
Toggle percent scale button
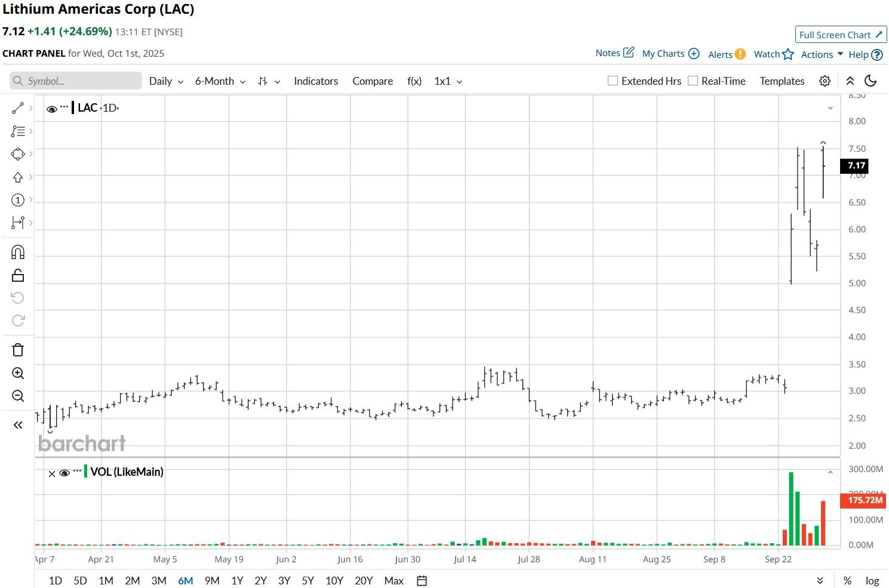point(847,581)
